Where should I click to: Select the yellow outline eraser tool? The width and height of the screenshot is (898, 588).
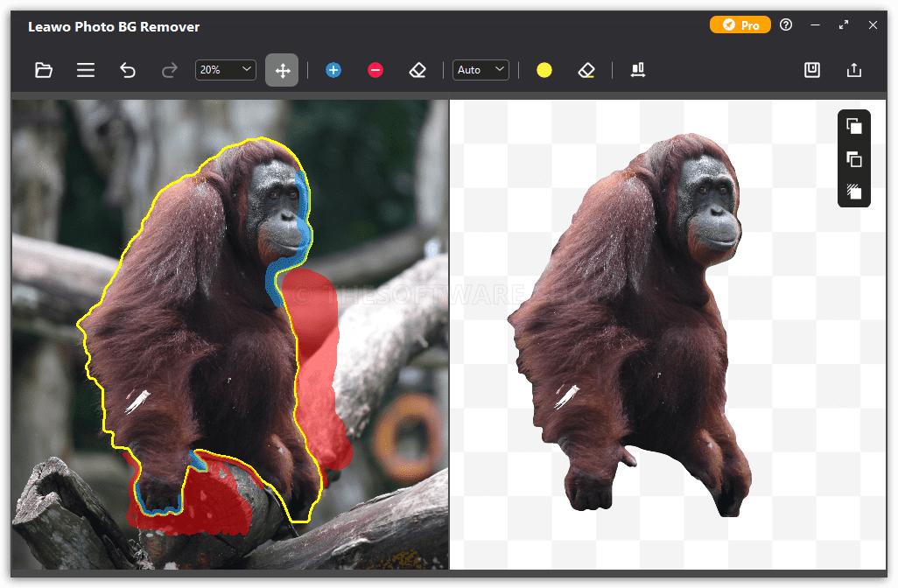(x=586, y=70)
